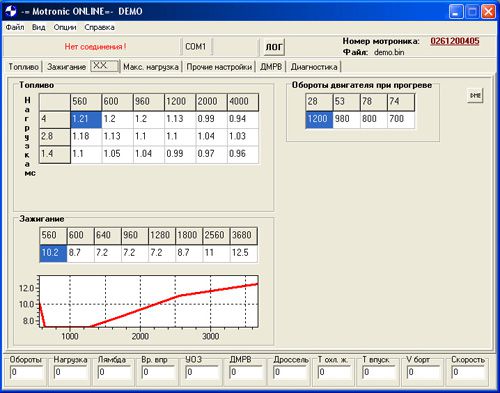Select fuel cell 1.21
Screen dimensions: 500x393
pos(86,119)
